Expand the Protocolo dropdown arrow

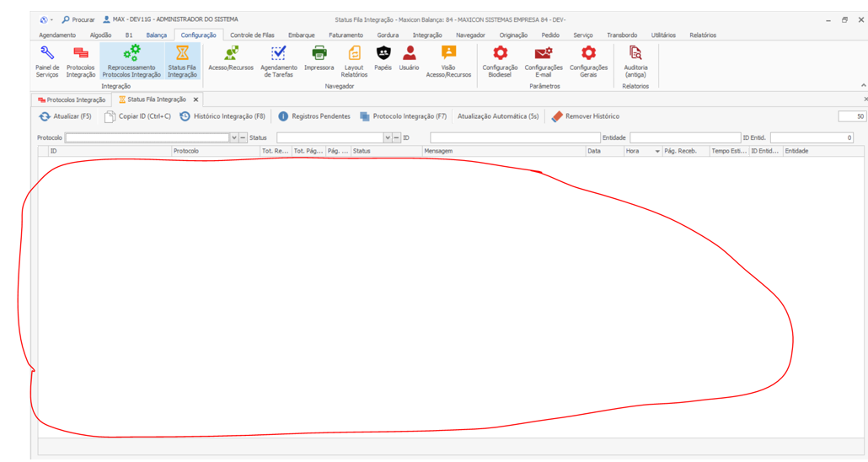click(234, 137)
